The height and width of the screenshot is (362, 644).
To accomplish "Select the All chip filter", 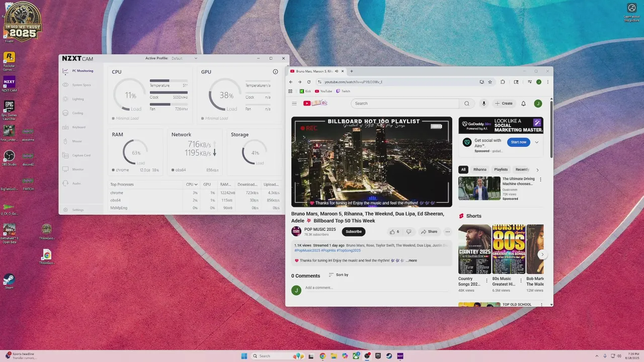I will click(463, 169).
